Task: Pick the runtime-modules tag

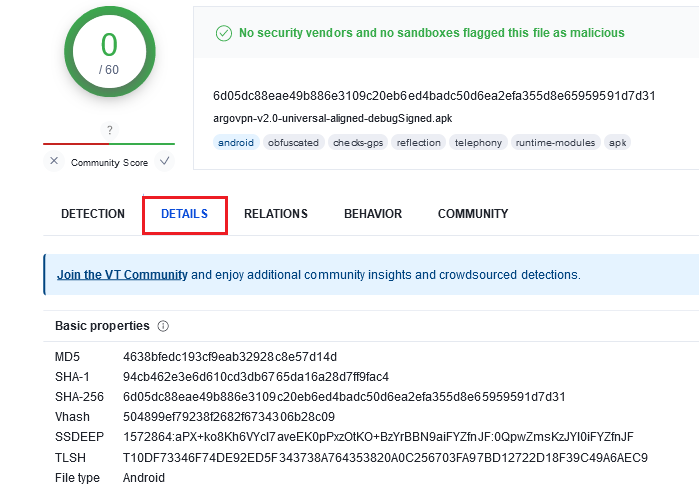Action: pos(554,143)
